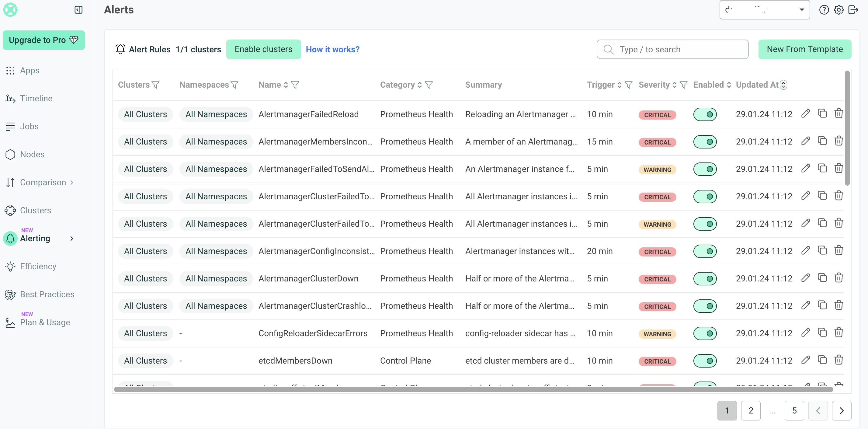This screenshot has width=868, height=429.
Task: Open settings gear icon
Action: [x=838, y=10]
